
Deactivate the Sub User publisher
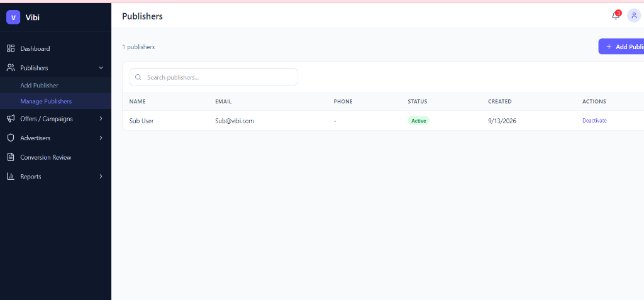tap(594, 121)
